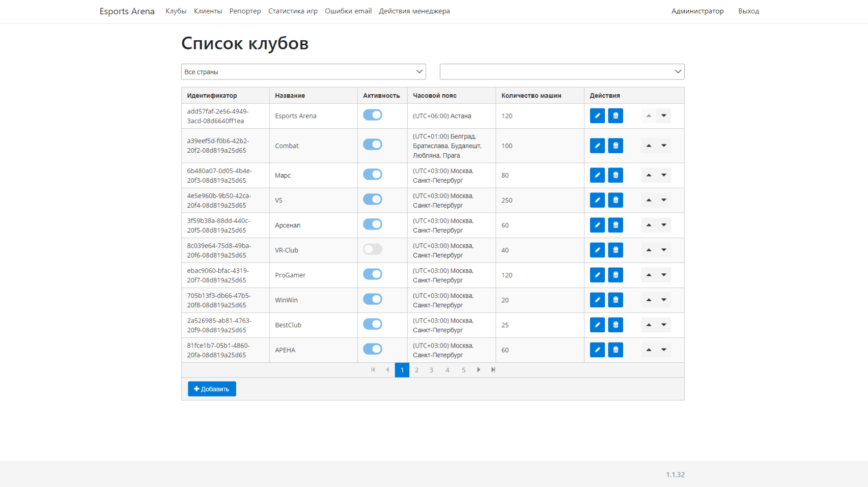This screenshot has height=487, width=868.
Task: Go to the Клиенты section
Action: click(x=208, y=11)
